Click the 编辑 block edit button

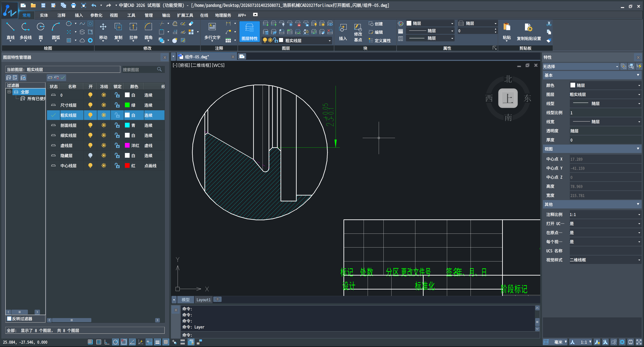(376, 32)
